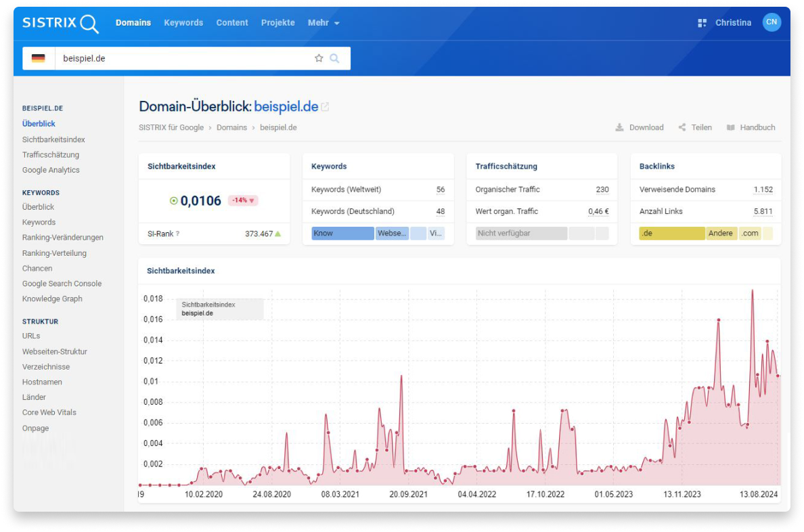The image size is (804, 532).
Task: Click the Trafficschätzung card heading
Action: [506, 167]
